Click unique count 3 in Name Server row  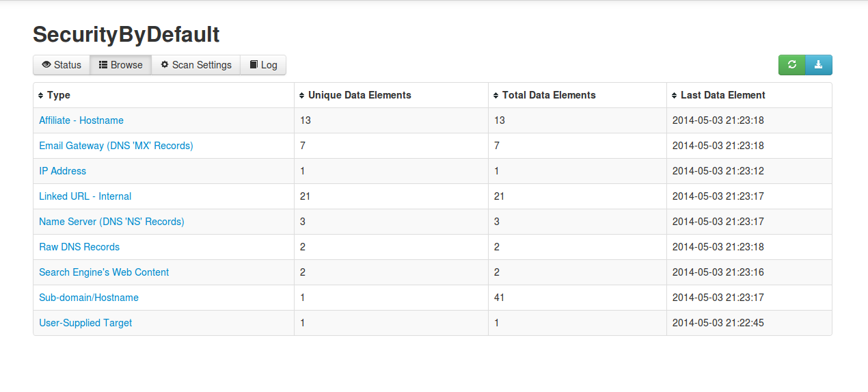[x=303, y=222]
